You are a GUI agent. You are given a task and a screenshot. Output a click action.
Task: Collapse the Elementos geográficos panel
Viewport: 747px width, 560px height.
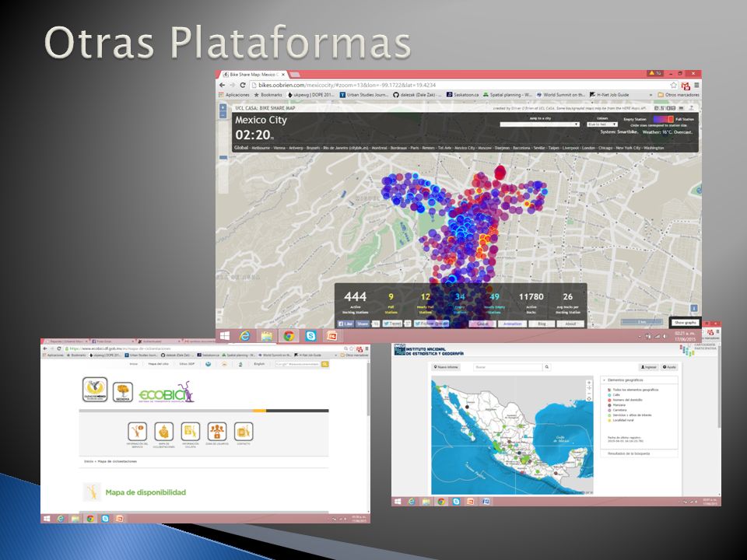(638, 380)
